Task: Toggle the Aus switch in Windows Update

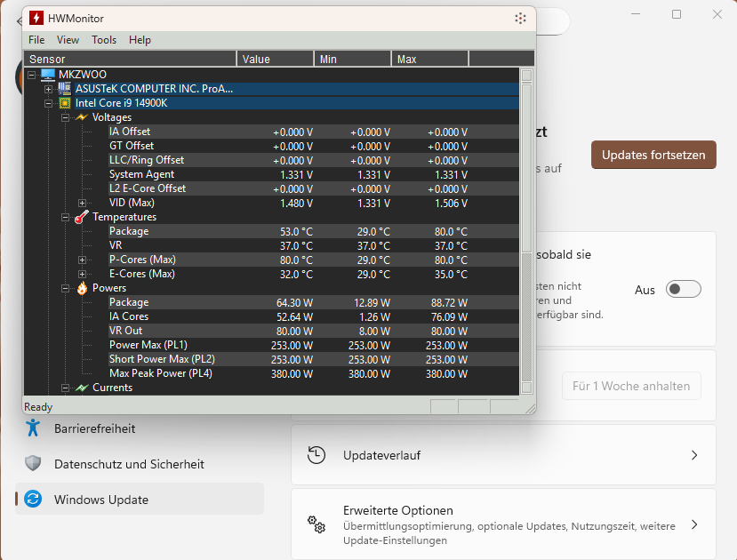Action: tap(684, 290)
